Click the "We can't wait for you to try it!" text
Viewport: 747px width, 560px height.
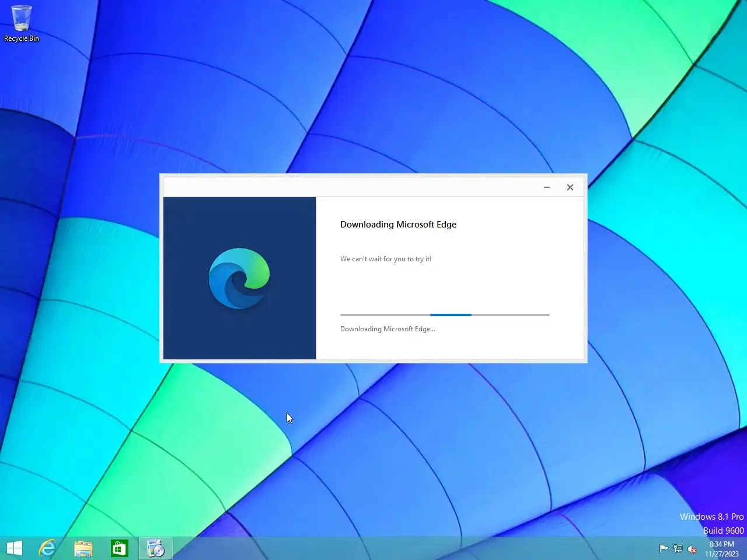(x=386, y=259)
